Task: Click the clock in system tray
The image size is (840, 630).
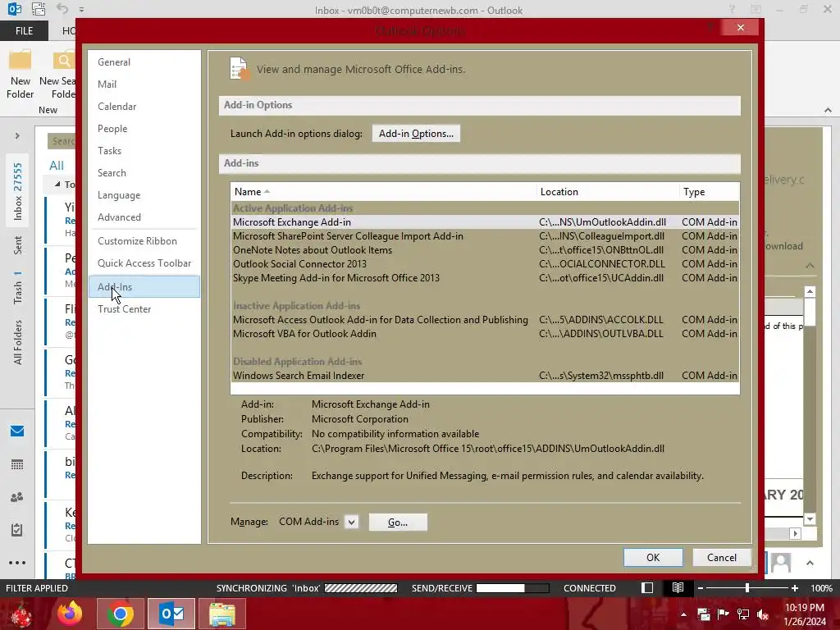Action: coord(804,614)
